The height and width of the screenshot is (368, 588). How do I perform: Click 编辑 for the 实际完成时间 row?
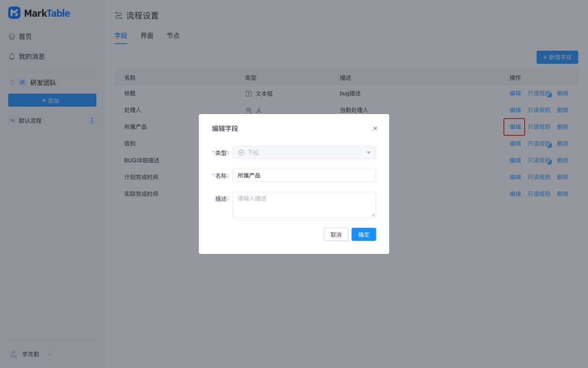(x=515, y=194)
